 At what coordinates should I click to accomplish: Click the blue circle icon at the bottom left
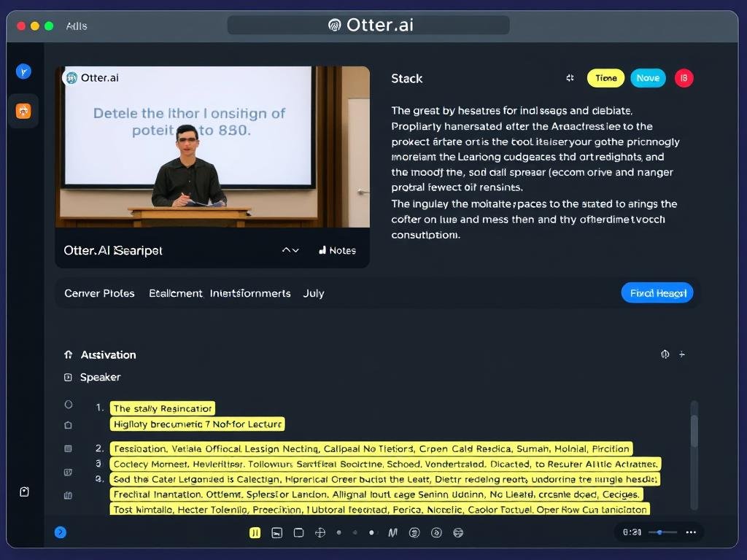click(x=61, y=532)
